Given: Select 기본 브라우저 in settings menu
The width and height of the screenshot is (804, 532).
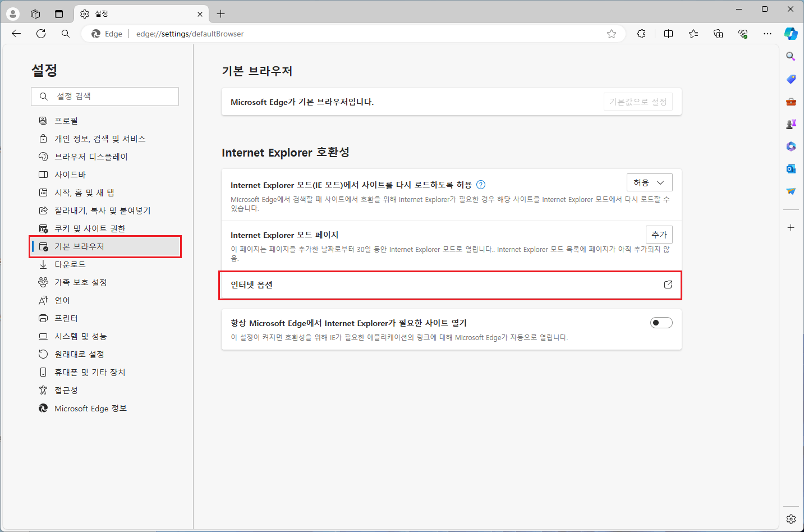Looking at the screenshot, I should tap(105, 246).
